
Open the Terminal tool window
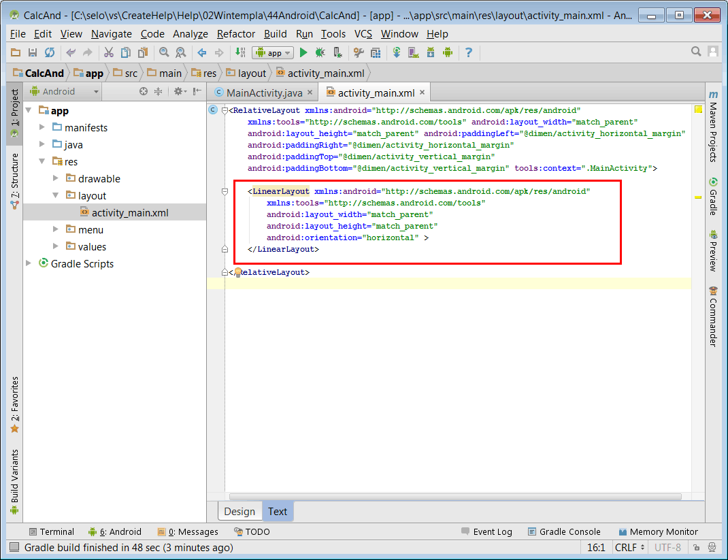[52, 531]
